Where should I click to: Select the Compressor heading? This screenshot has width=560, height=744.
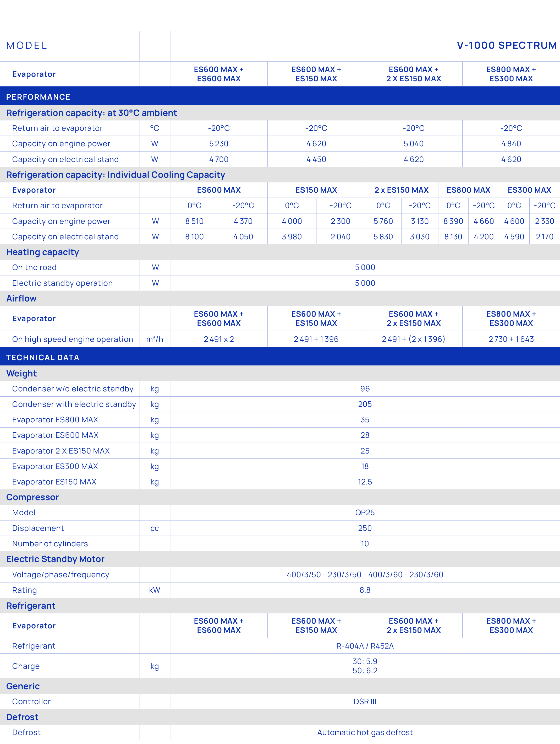(x=32, y=497)
